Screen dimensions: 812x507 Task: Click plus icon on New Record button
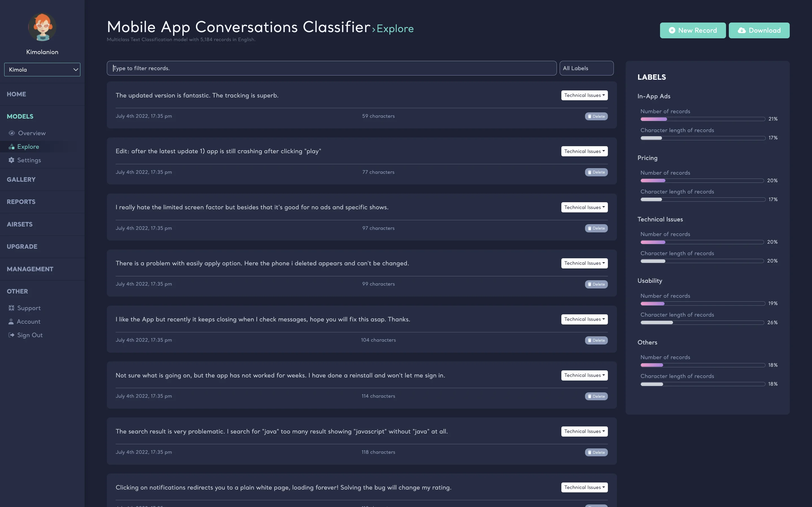click(672, 30)
